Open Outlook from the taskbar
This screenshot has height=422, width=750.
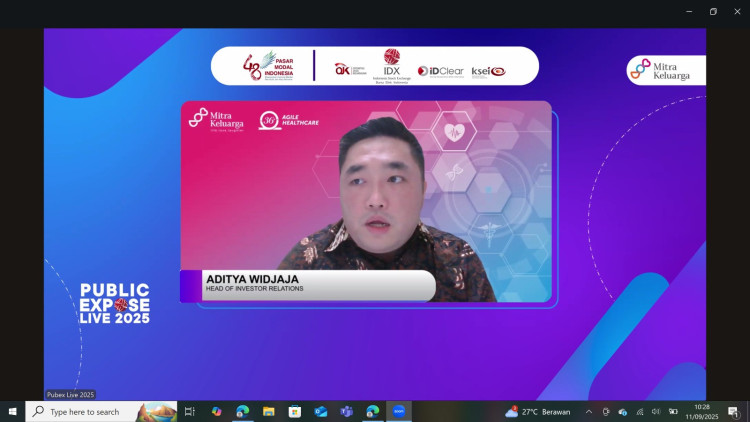coord(320,411)
